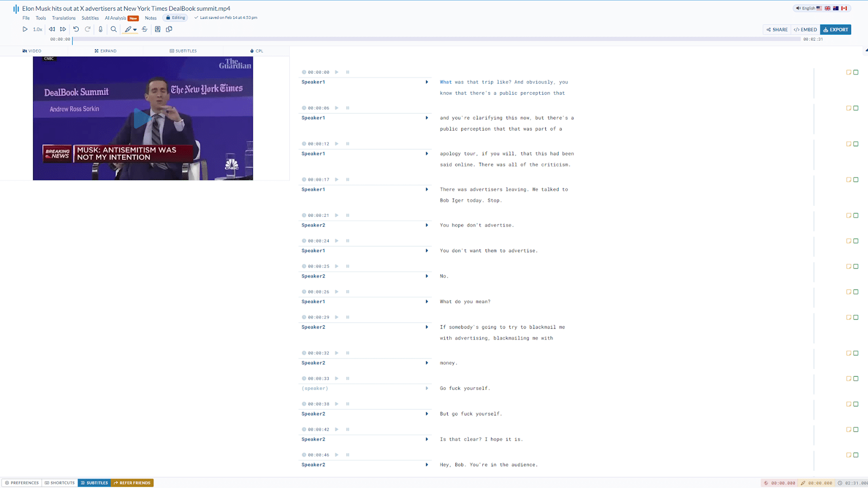Tick the green checkbox for 'Go fuck yourself' row
The image size is (868, 488).
click(x=856, y=378)
